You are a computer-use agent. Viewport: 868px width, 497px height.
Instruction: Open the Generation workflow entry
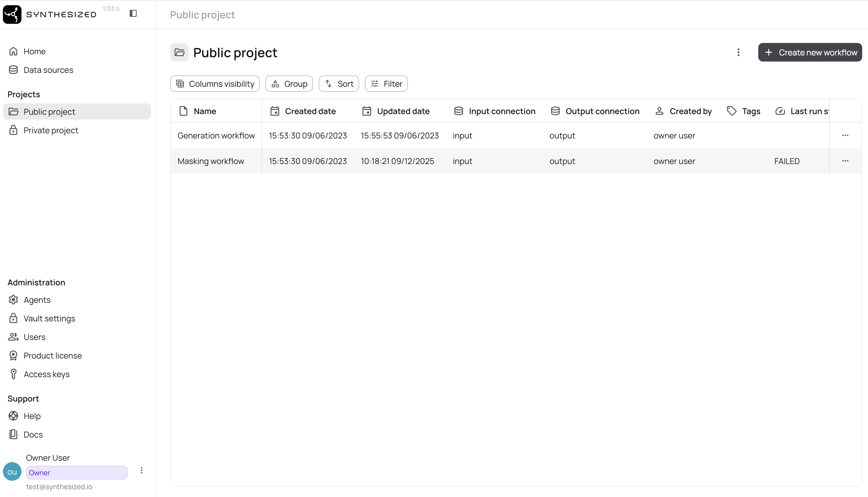click(x=216, y=135)
